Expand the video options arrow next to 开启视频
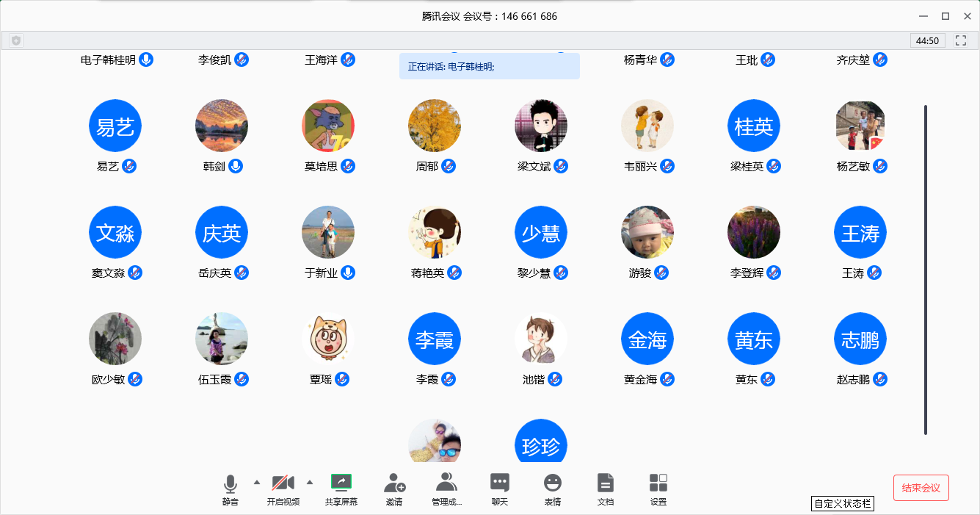 click(309, 482)
